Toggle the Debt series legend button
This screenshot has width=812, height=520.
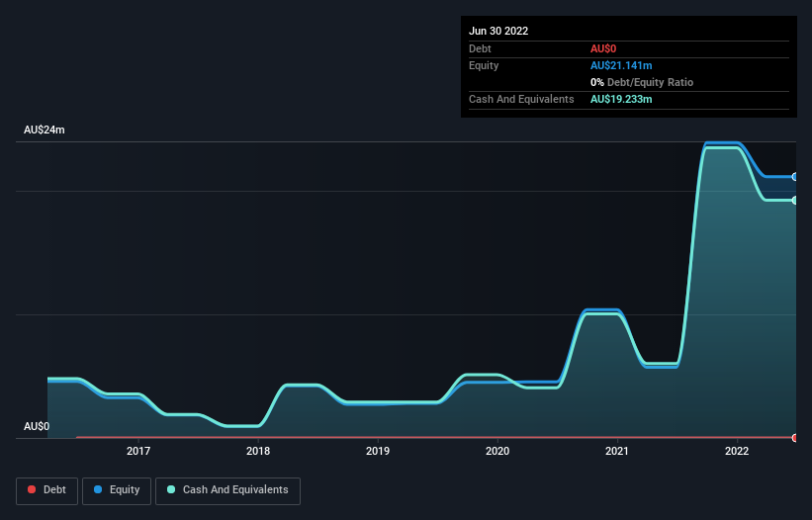tap(46, 490)
